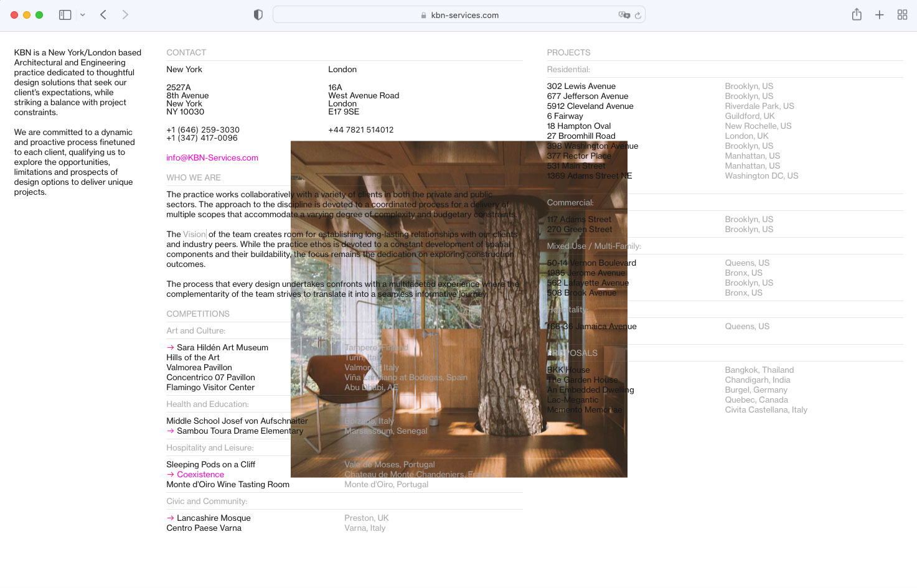Select 27 Broomhill Road project

click(x=581, y=136)
